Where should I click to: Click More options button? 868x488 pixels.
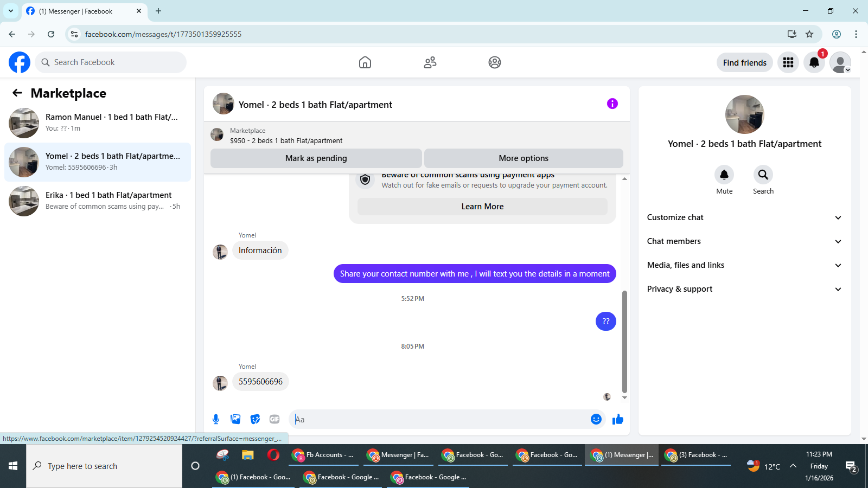point(524,158)
